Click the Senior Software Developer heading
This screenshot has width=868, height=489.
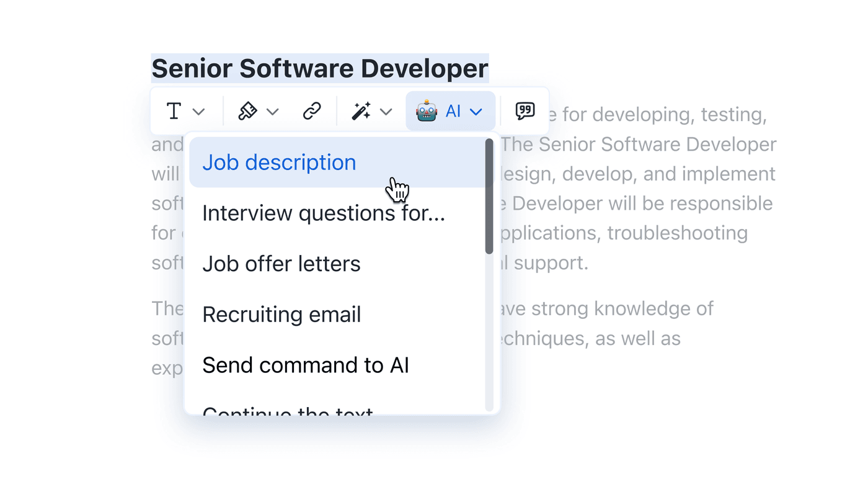(320, 68)
